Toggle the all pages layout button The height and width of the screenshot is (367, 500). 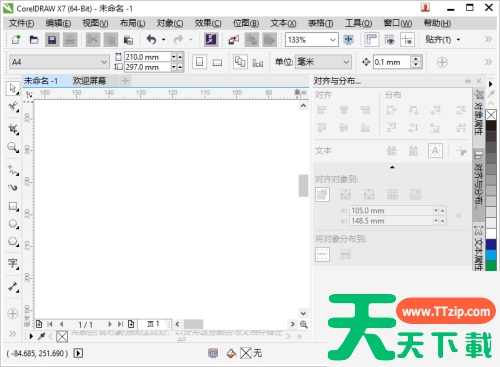[x=240, y=62]
